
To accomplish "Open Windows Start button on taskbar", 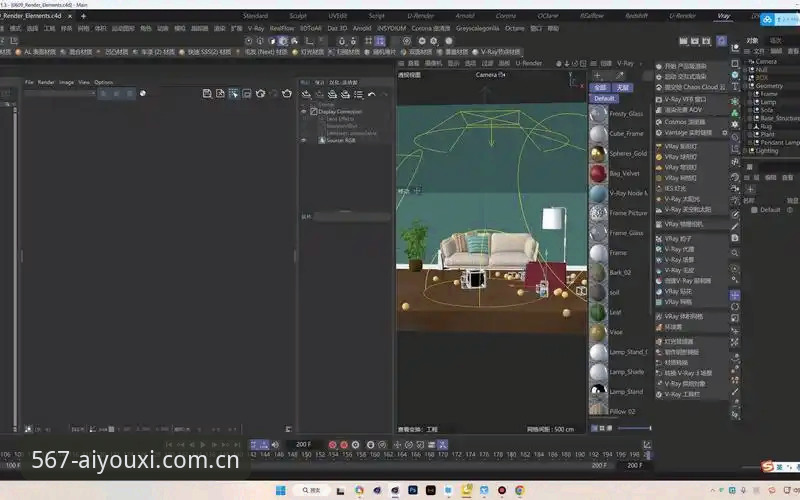I will pos(281,490).
